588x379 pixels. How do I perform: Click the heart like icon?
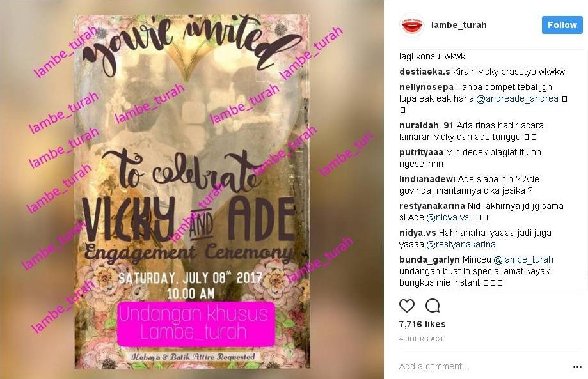[x=407, y=306]
